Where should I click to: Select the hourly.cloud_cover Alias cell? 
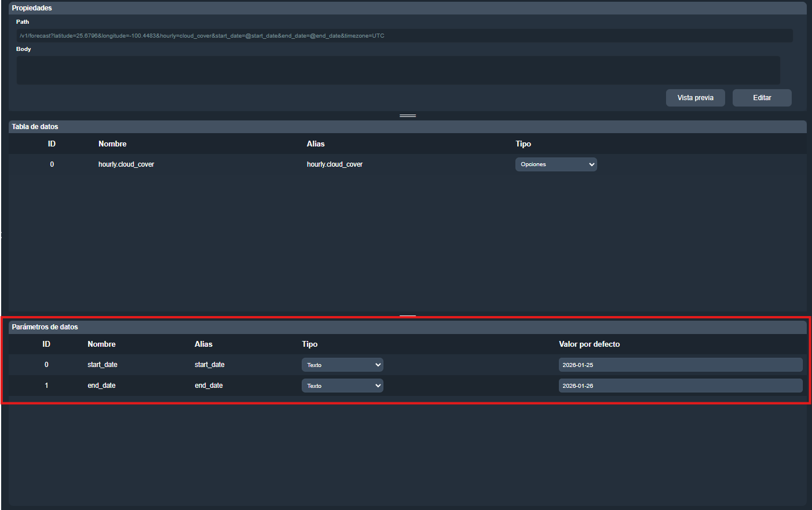click(x=335, y=164)
